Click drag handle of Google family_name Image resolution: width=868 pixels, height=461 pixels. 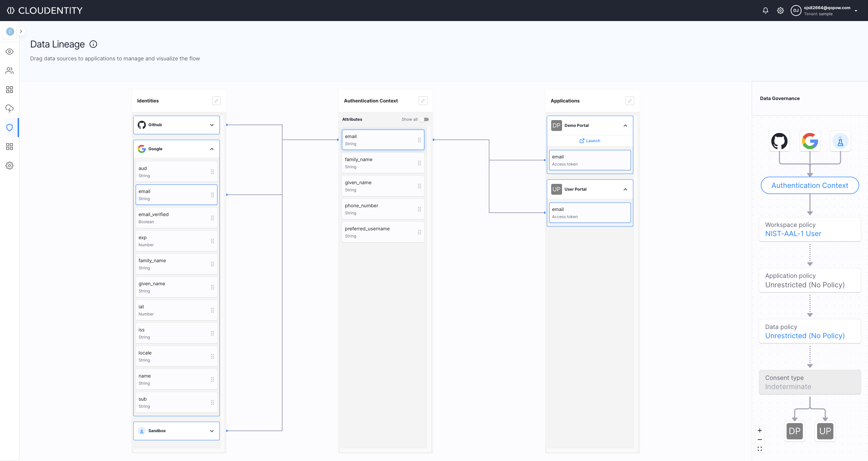pyautogui.click(x=212, y=264)
